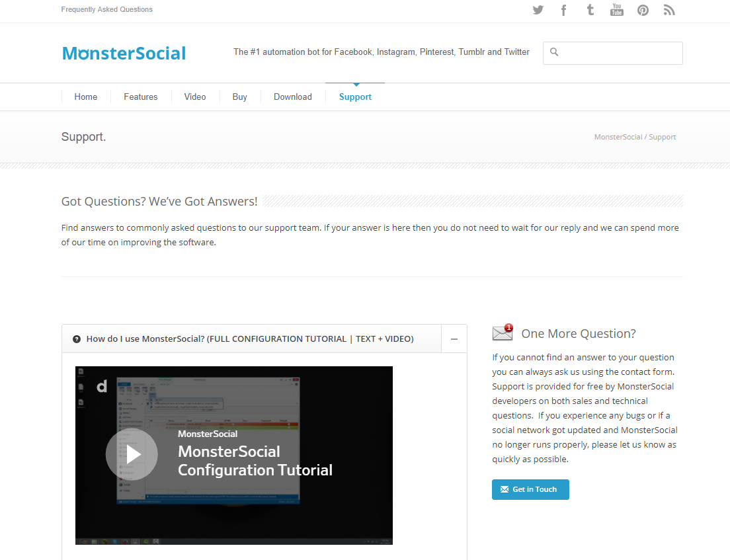Click into the site search field
The width and height of the screenshot is (730, 560).
pos(613,53)
